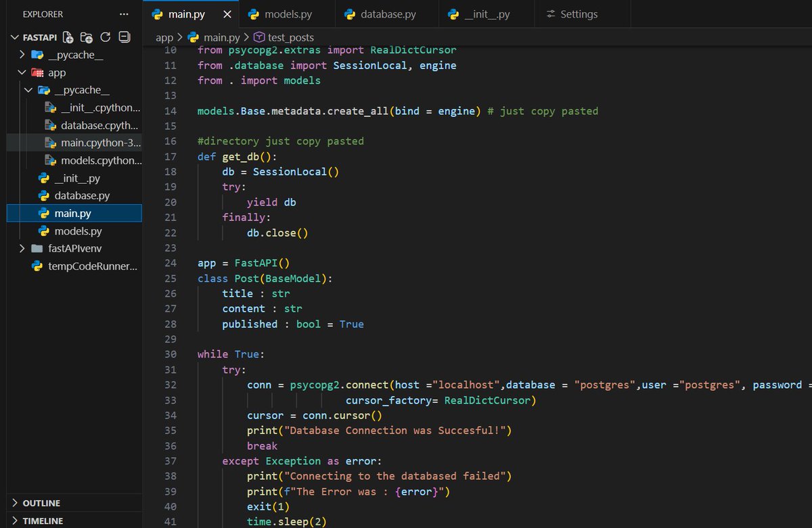Screen dimensions: 812x528
Task: Switch to the models.py tab
Action: click(x=288, y=14)
